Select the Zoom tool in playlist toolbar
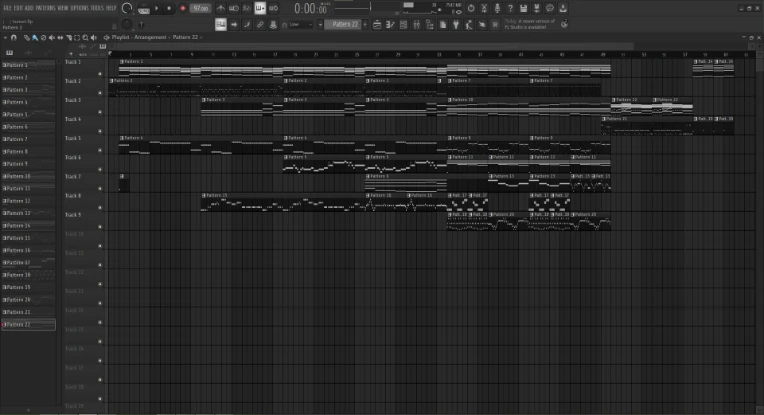The image size is (764, 415). coord(86,37)
